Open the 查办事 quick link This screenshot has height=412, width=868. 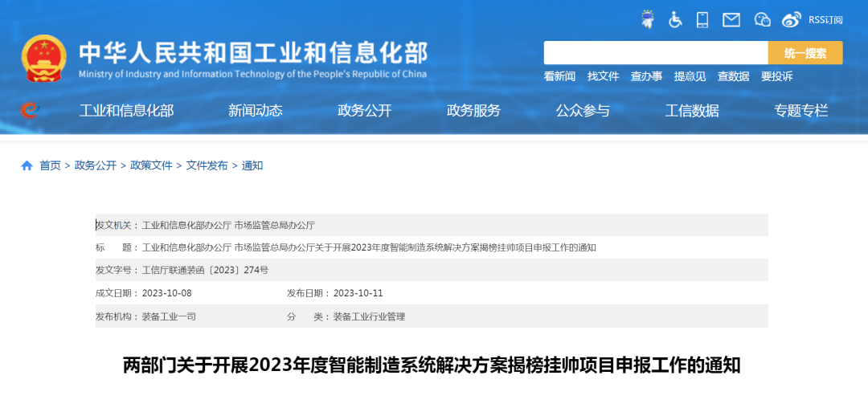pyautogui.click(x=646, y=76)
